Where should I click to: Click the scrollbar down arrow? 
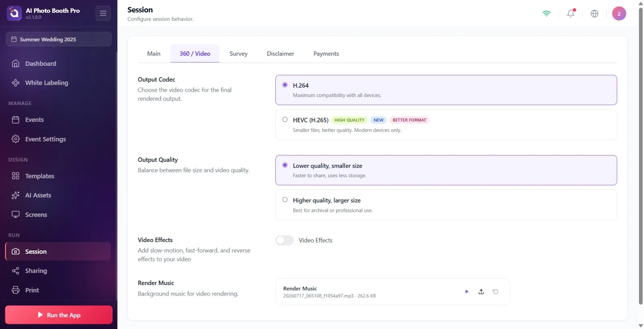[x=641, y=326]
